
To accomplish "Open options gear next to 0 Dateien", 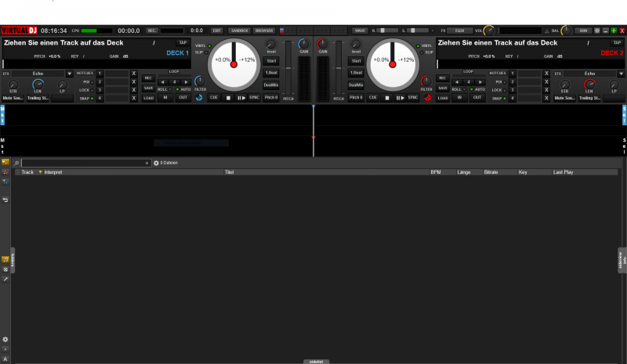I will click(x=156, y=163).
